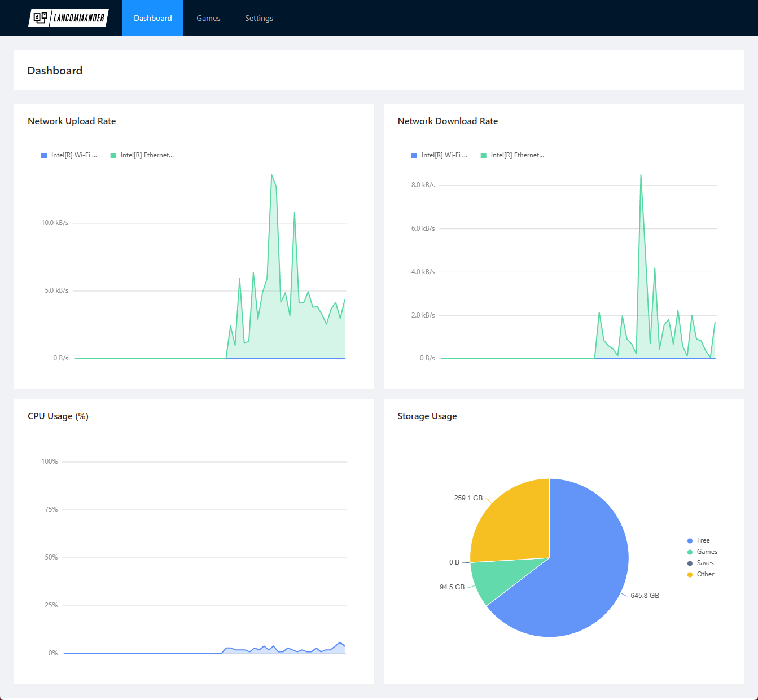Viewport: 758px width, 700px height.
Task: Toggle Ethernet series in Upload Rate legend
Action: pyautogui.click(x=142, y=155)
